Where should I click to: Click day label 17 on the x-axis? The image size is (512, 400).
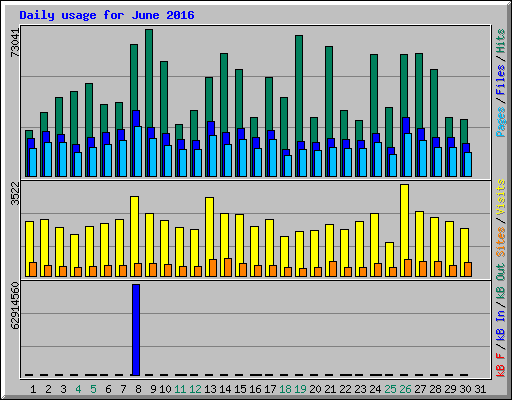(270, 389)
